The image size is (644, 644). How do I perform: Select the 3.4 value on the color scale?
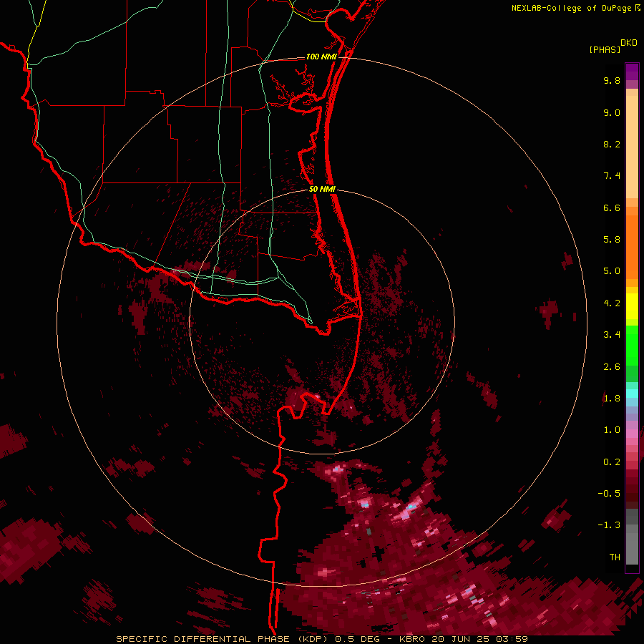[612, 335]
